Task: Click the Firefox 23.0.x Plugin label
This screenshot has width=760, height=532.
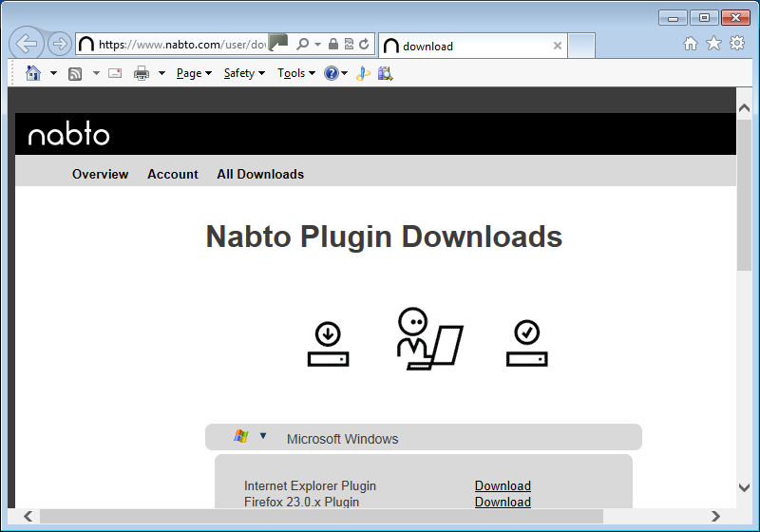Action: (x=301, y=502)
